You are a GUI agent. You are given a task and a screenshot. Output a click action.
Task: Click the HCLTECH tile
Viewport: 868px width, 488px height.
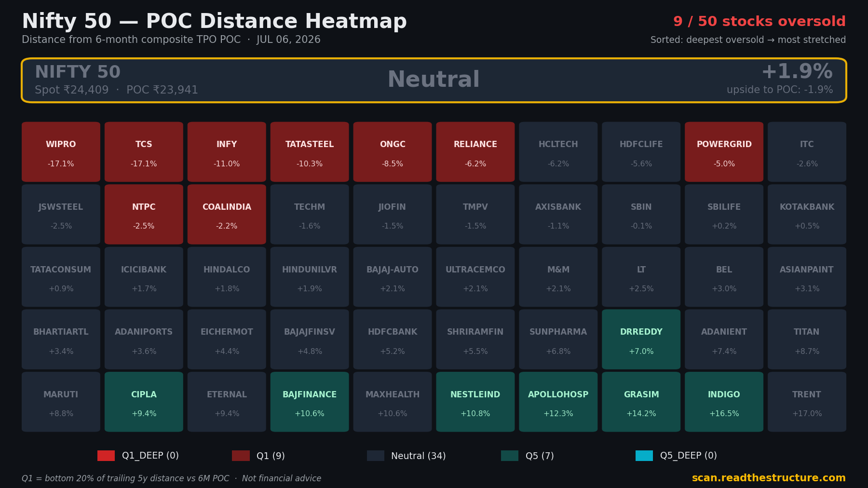pos(558,152)
